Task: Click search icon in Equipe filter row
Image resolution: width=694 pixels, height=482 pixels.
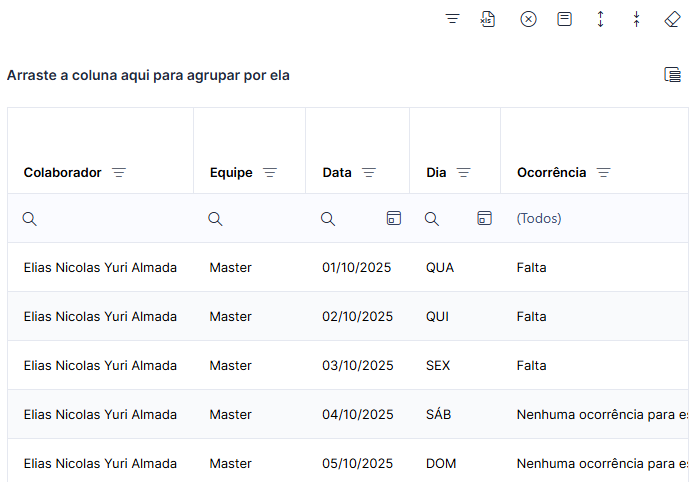Action: tap(216, 219)
